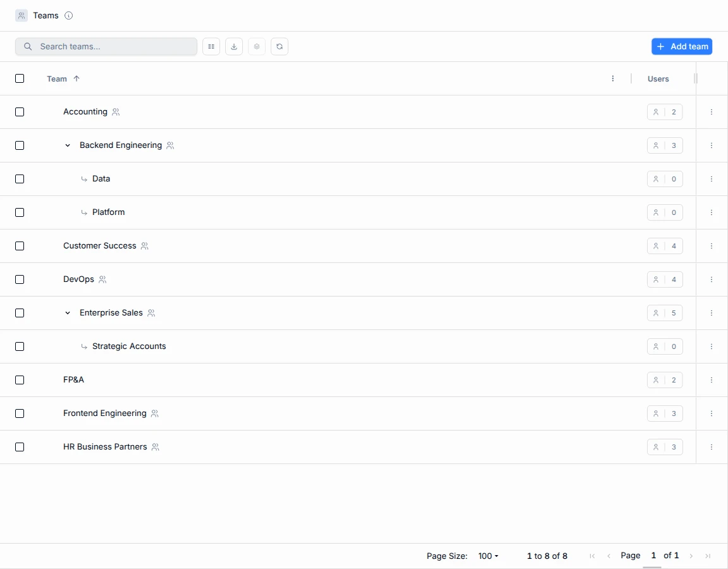The image size is (728, 569).
Task: Click the group icon beside Customer Success
Action: 145,246
